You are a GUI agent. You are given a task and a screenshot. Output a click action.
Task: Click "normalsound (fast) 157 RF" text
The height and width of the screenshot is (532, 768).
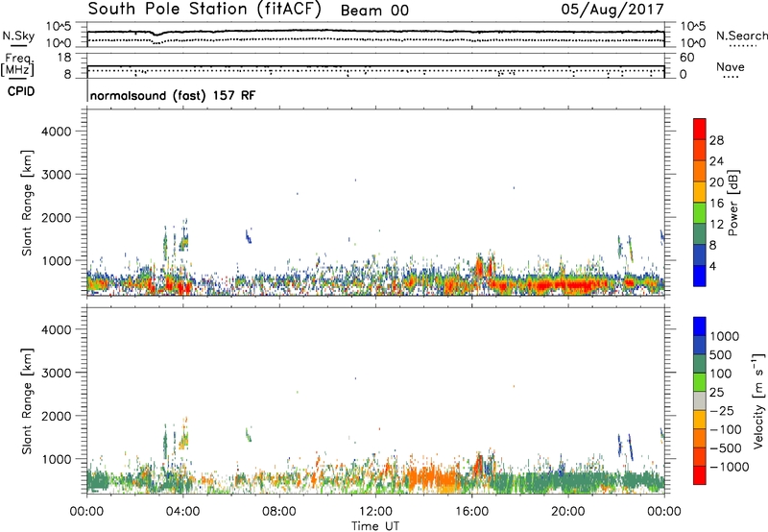pos(173,95)
